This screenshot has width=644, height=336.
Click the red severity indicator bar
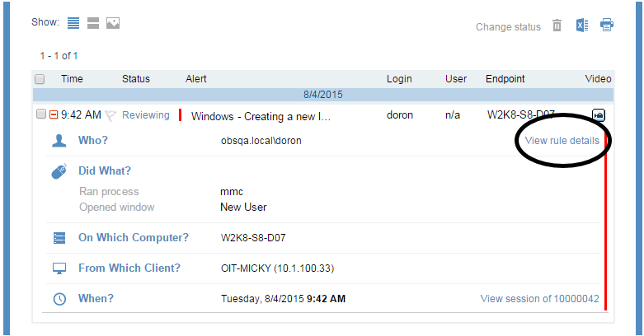(180, 115)
